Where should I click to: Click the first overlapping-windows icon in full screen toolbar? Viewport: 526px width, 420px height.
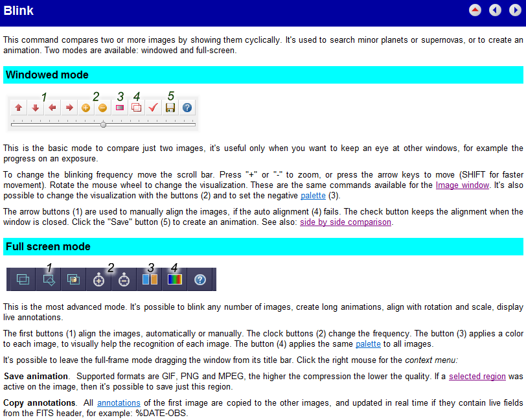click(x=23, y=279)
